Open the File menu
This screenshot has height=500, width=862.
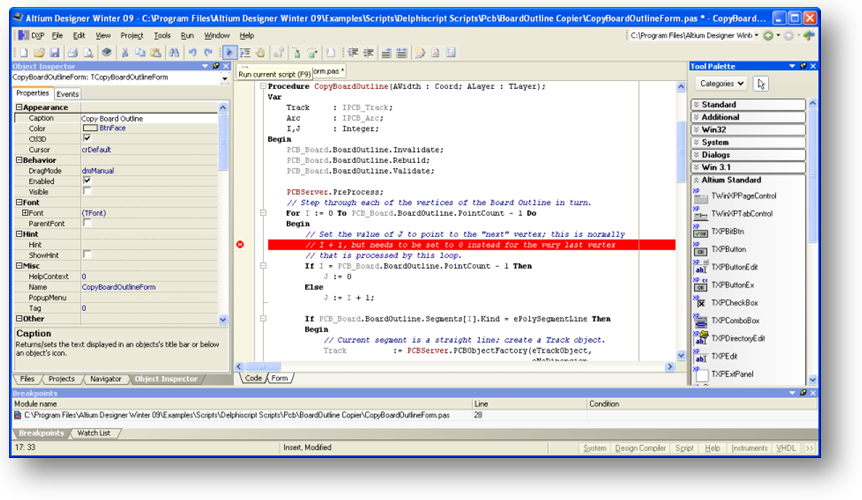pyautogui.click(x=57, y=35)
